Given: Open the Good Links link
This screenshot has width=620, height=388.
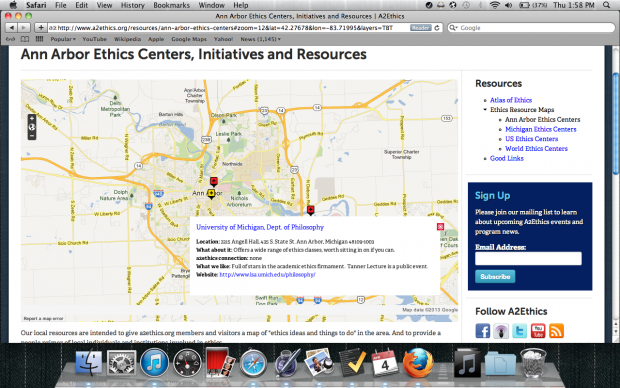Looking at the screenshot, I should click(507, 158).
